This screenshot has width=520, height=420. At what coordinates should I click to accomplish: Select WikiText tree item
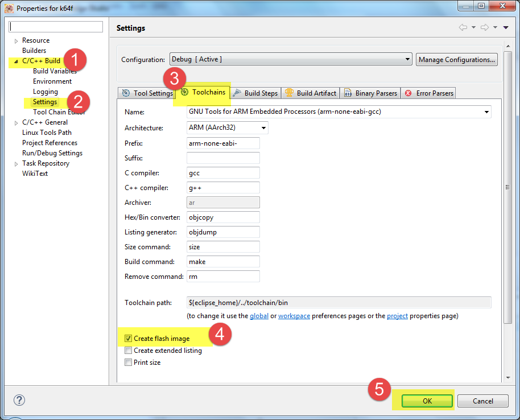(x=35, y=174)
